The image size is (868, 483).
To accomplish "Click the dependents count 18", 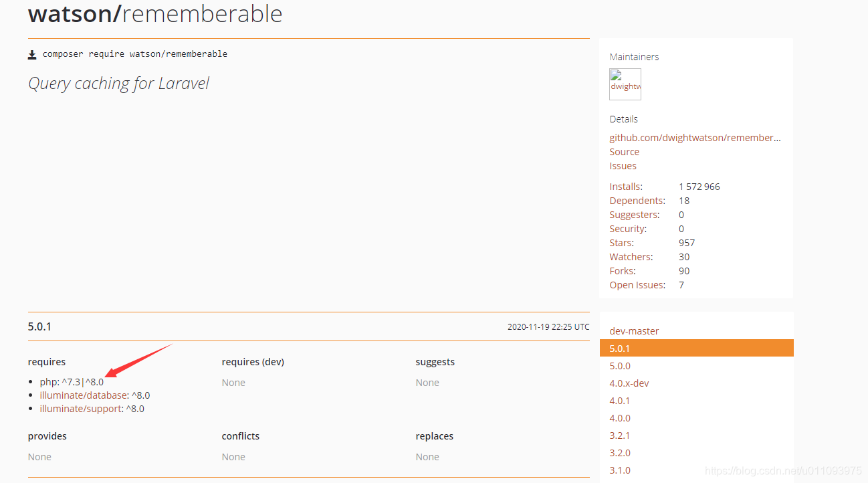I will tap(684, 201).
